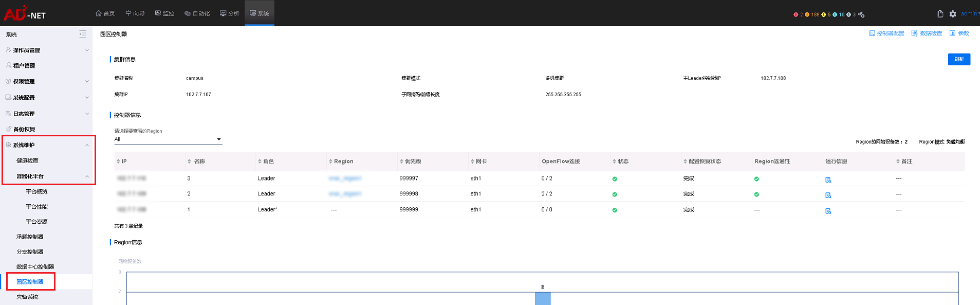Expand 权限管理 menu

pos(87,81)
